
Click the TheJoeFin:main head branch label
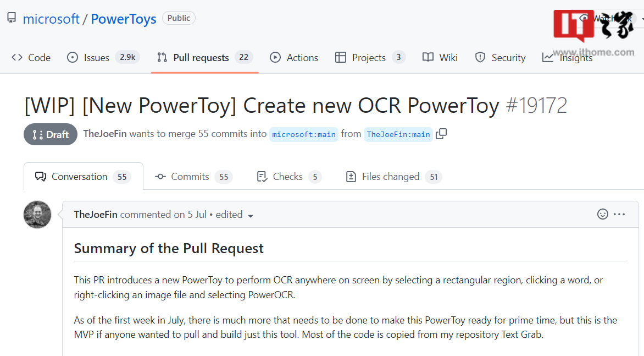point(398,134)
